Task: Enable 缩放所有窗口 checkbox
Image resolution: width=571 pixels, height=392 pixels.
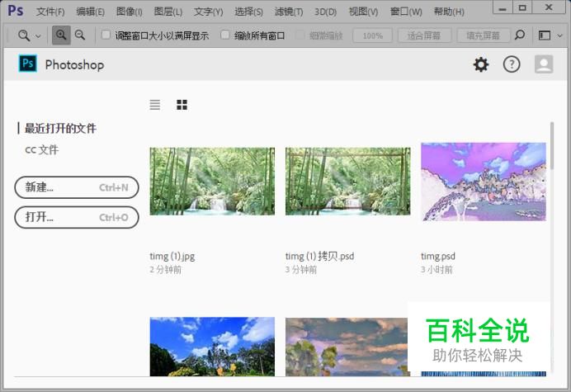Action: [225, 35]
